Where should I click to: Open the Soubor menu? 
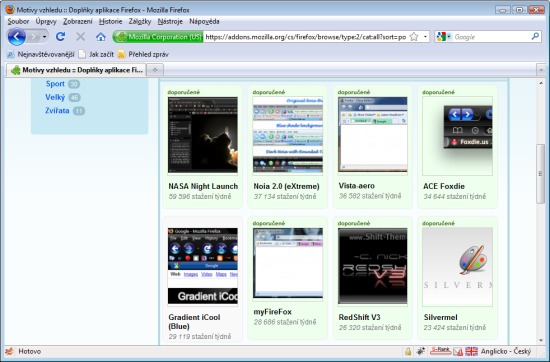click(18, 21)
